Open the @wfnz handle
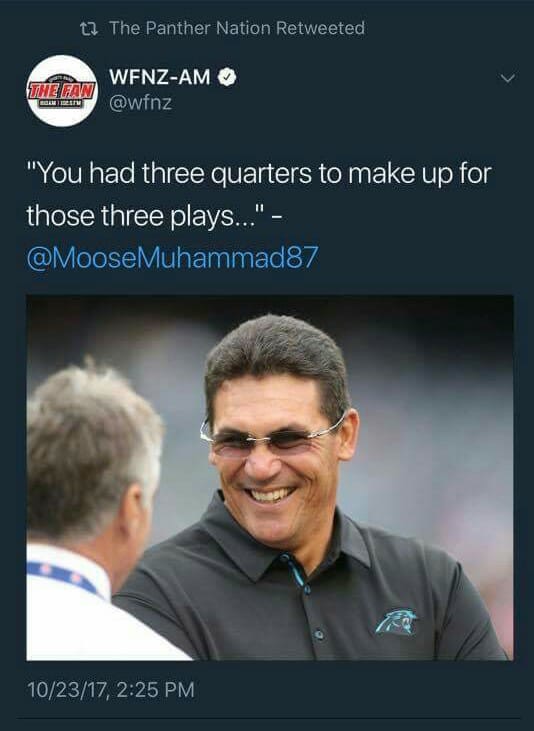This screenshot has width=534, height=731. (x=140, y=103)
